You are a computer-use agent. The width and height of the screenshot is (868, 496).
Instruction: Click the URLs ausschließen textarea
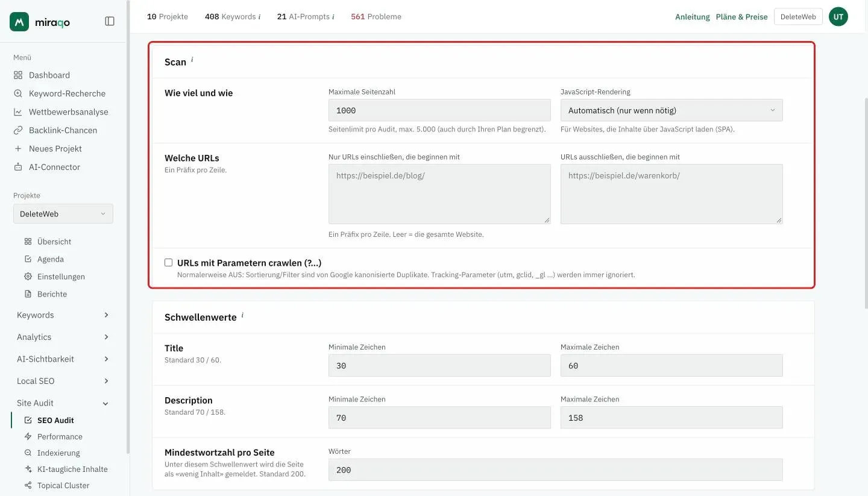pos(671,194)
